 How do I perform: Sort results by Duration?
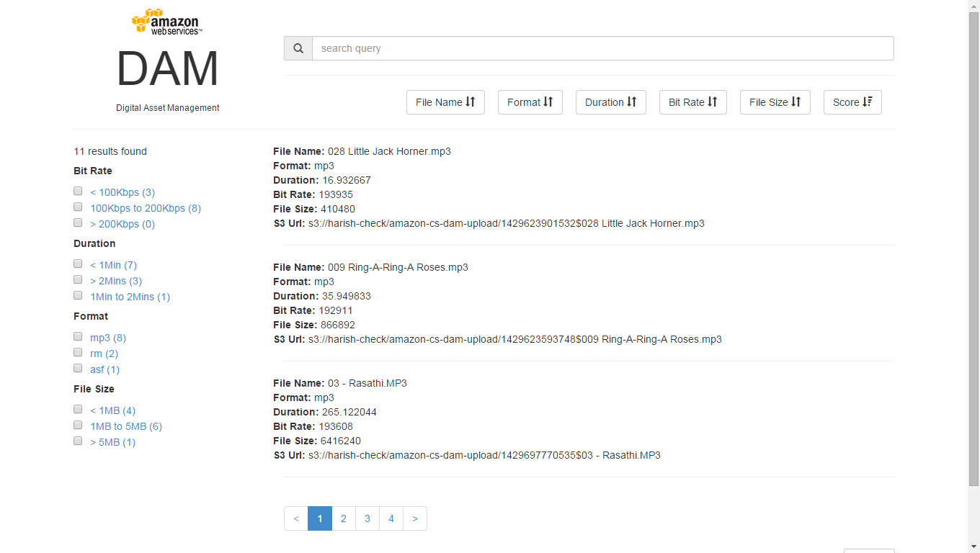tap(610, 102)
